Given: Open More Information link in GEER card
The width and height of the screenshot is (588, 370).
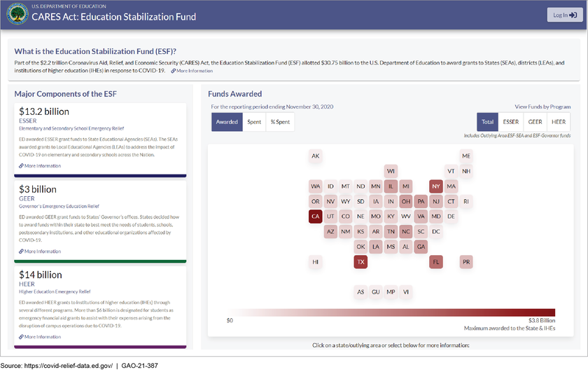Looking at the screenshot, I should [x=40, y=251].
